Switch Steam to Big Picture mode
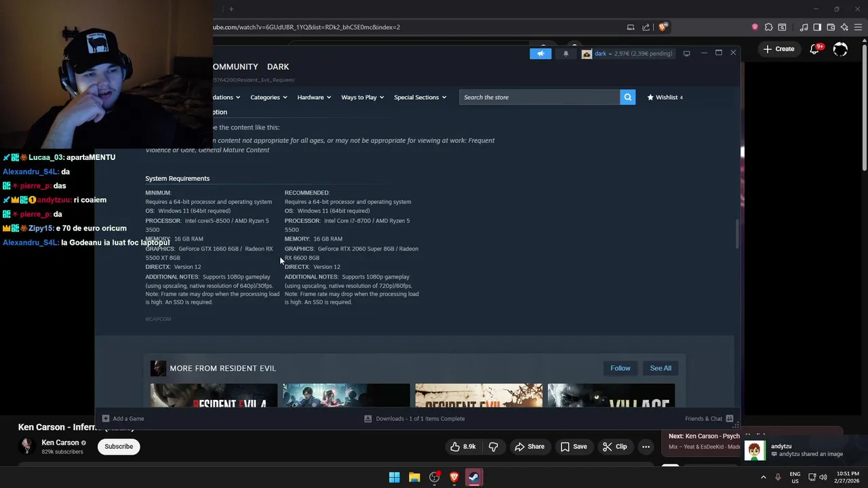 pos(686,54)
